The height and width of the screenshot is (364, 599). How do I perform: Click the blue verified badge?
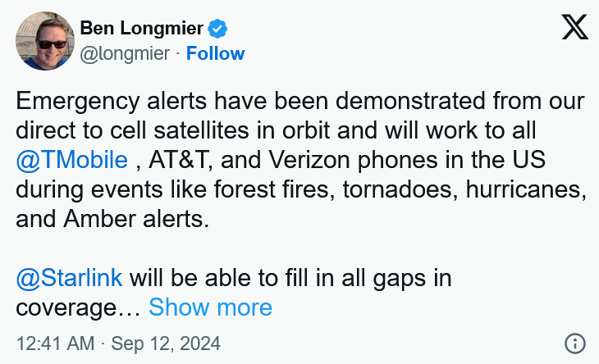coord(217,29)
